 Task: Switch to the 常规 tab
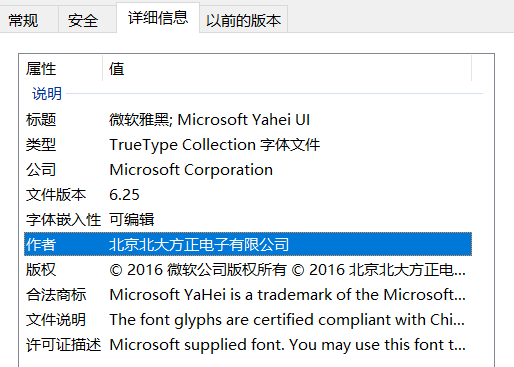tap(29, 20)
